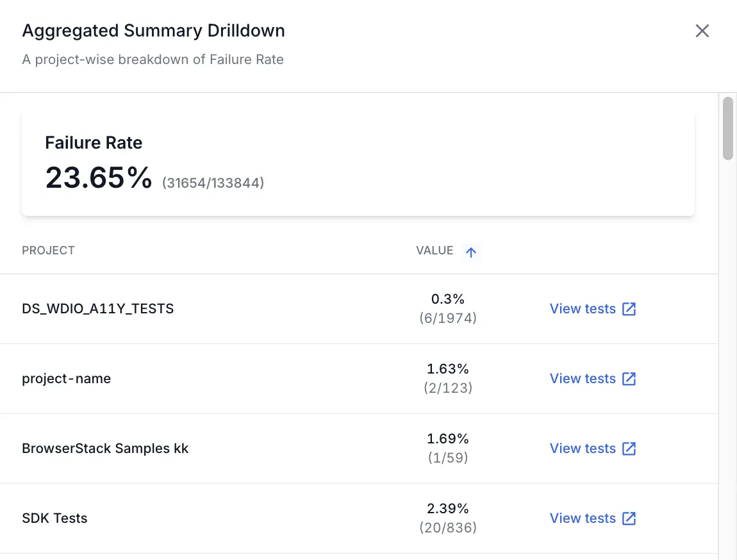Click the VALUE column header label
The image size is (737, 560).
click(435, 251)
